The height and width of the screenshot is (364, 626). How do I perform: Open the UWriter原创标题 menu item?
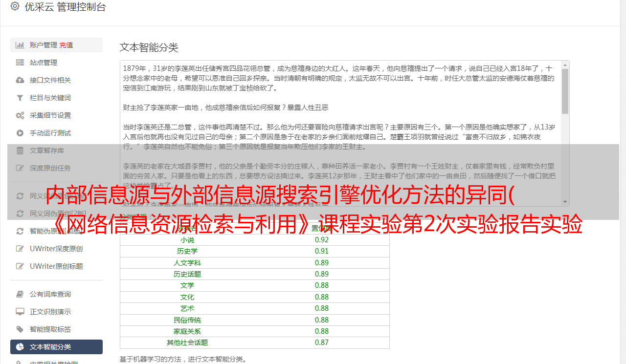click(x=56, y=266)
